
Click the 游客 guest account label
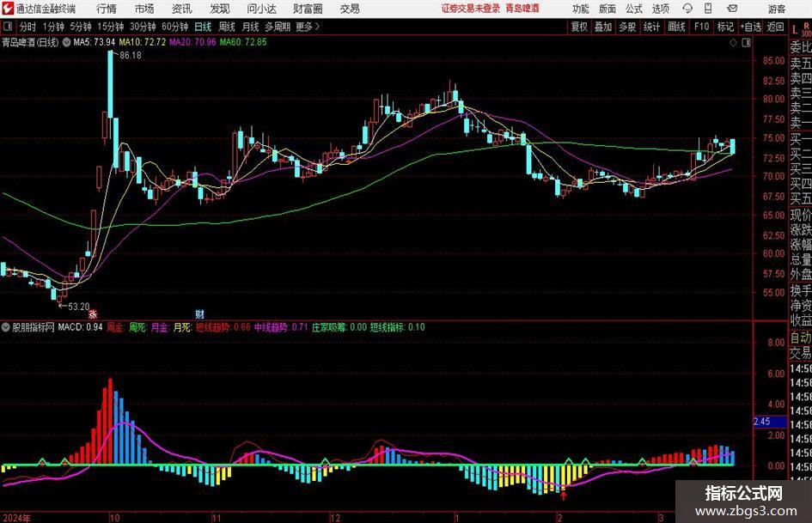(777, 9)
